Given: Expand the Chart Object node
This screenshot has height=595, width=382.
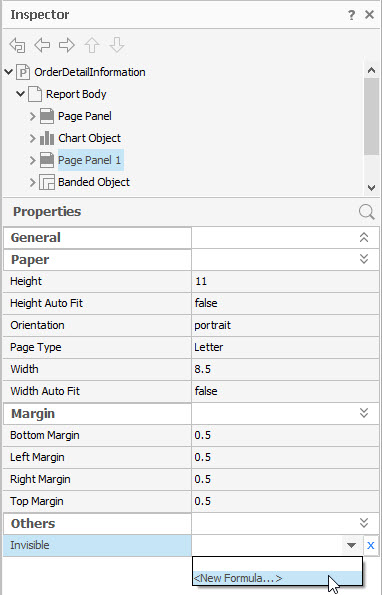Looking at the screenshot, I should point(33,138).
